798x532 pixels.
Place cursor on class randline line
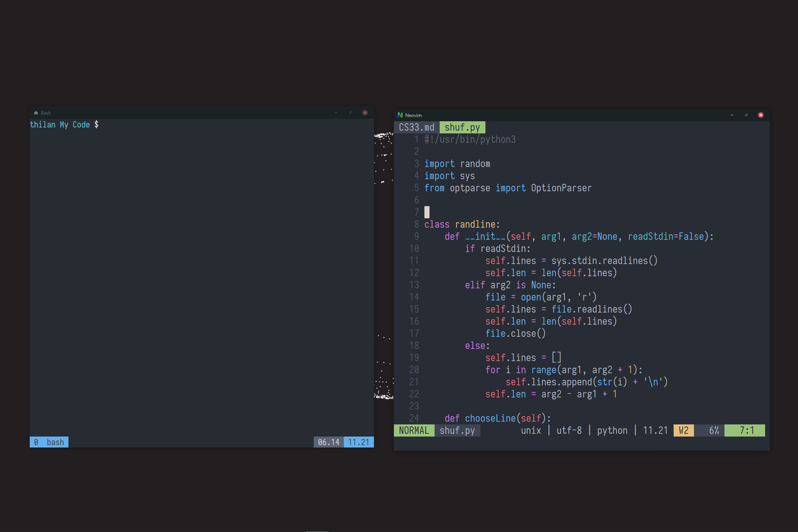point(462,225)
